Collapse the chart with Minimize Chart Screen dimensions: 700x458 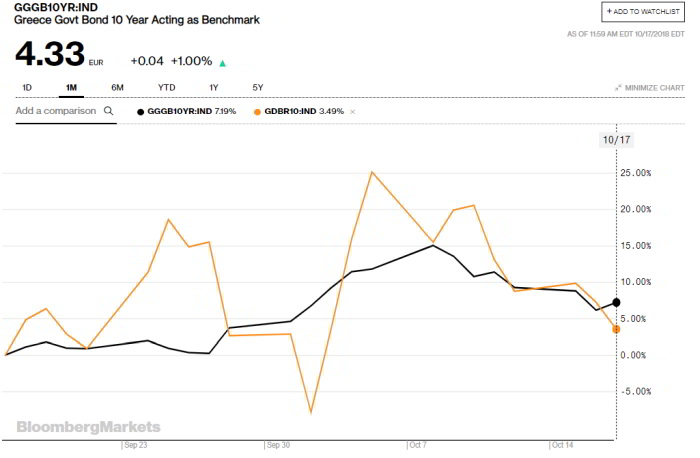tap(650, 88)
